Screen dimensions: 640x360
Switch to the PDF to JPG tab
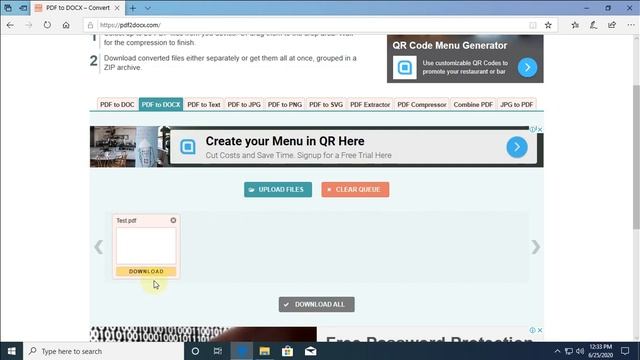pos(244,104)
